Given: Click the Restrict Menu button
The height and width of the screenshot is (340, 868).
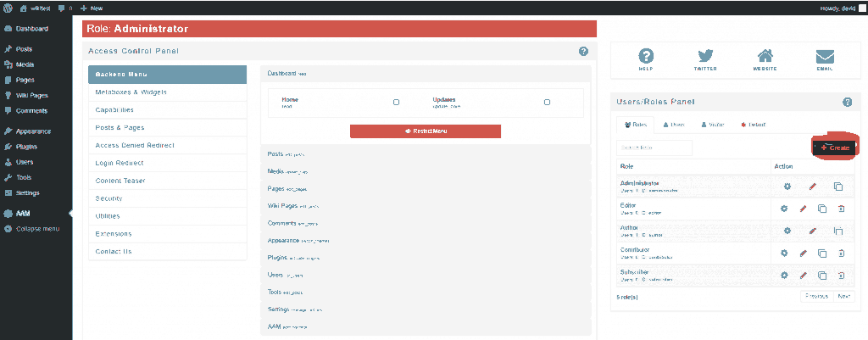Looking at the screenshot, I should [426, 131].
